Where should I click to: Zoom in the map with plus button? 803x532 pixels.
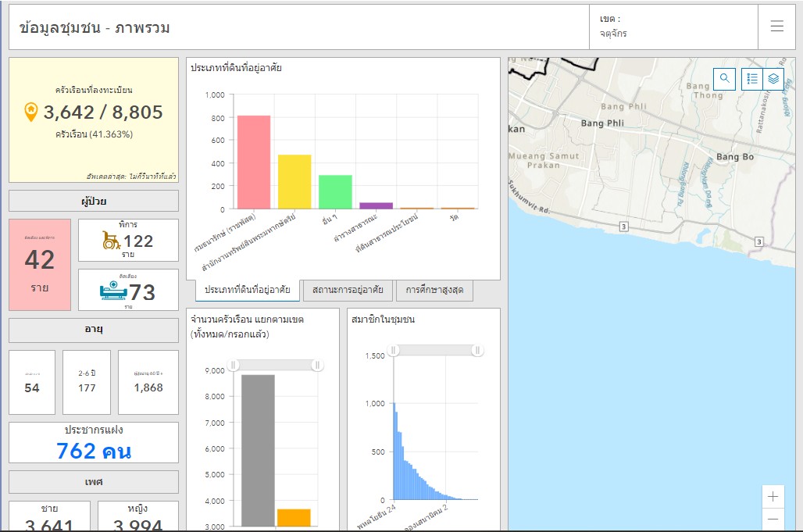tap(773, 497)
